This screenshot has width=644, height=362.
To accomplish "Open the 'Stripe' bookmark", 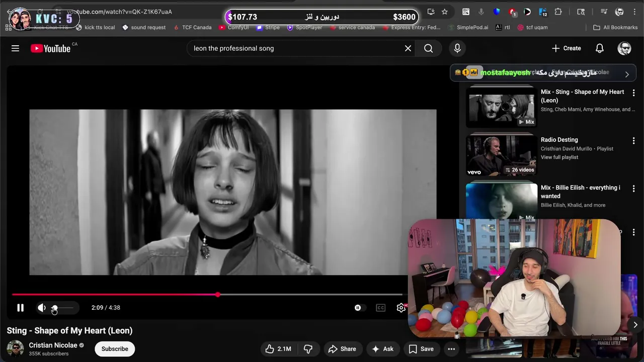I will tap(268, 27).
